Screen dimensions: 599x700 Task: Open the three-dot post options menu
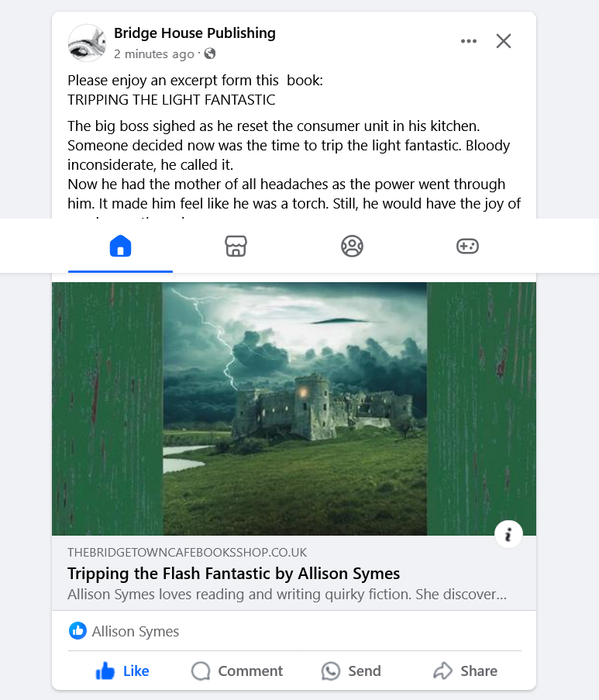pos(468,41)
